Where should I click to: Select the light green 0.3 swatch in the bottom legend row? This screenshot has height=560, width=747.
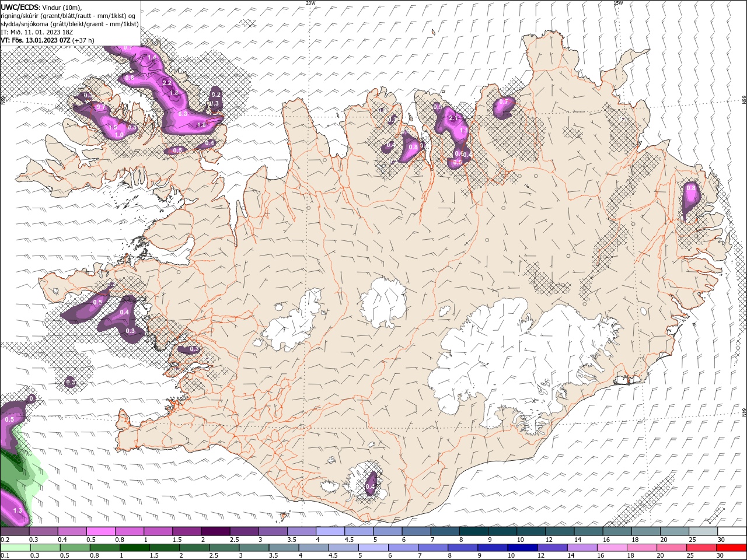point(45,548)
